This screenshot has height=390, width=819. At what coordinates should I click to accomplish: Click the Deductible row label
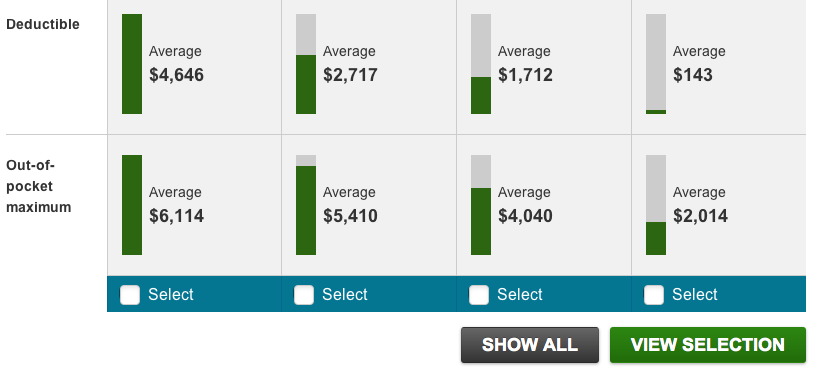43,24
